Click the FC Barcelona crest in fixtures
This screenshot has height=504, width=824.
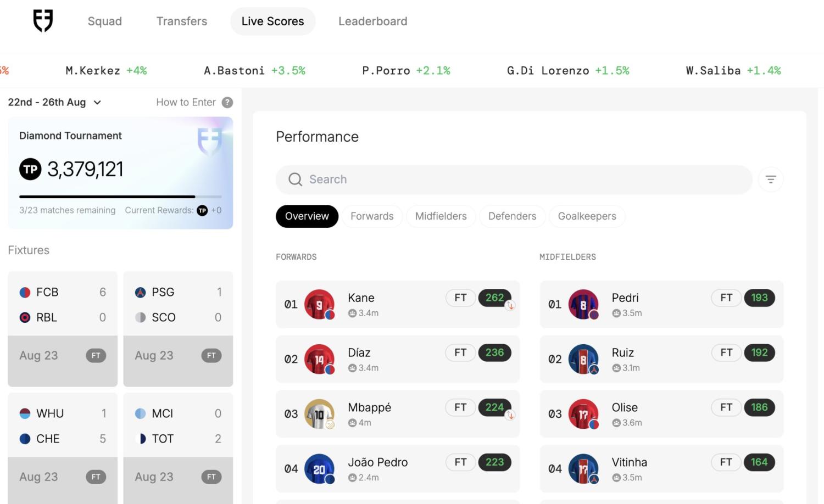[x=25, y=292]
